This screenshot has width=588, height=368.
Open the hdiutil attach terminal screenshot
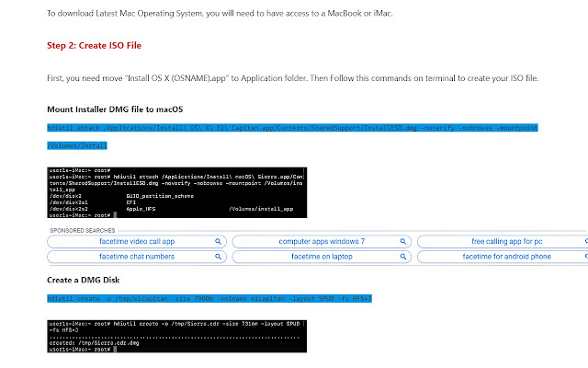177,192
